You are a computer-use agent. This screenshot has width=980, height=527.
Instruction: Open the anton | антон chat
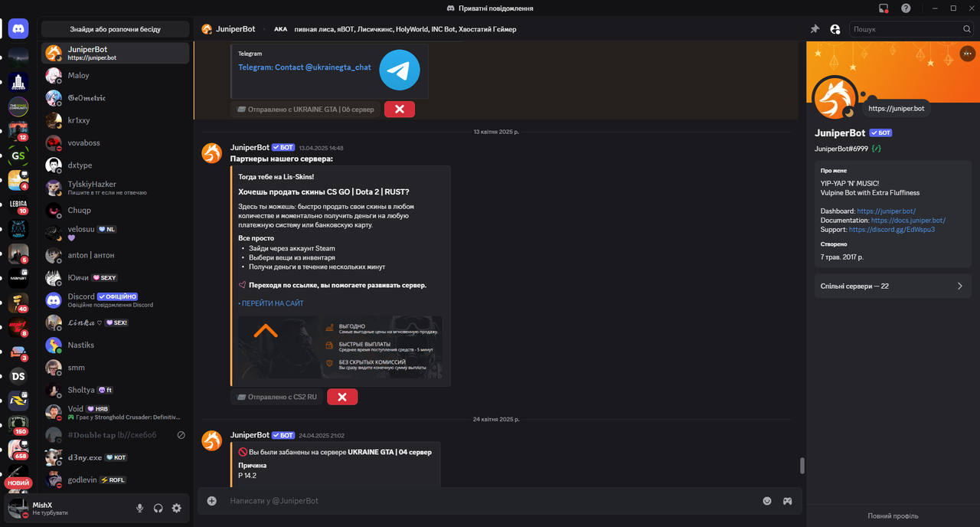click(x=116, y=255)
